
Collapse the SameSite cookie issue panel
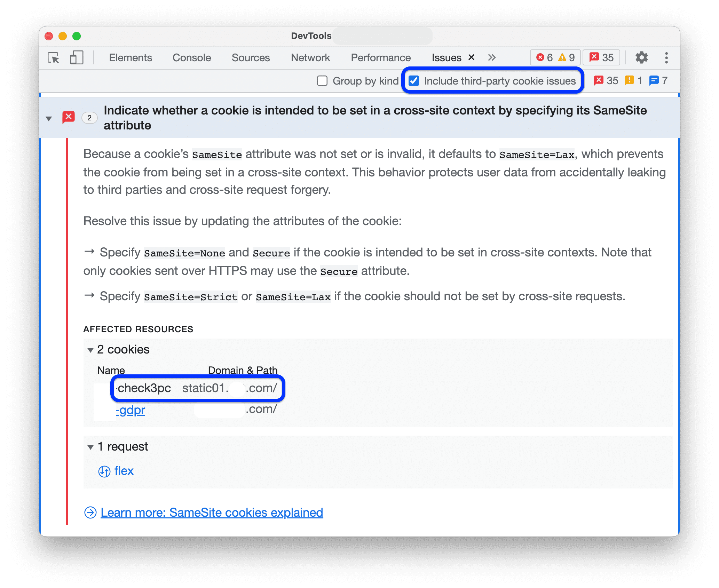49,117
